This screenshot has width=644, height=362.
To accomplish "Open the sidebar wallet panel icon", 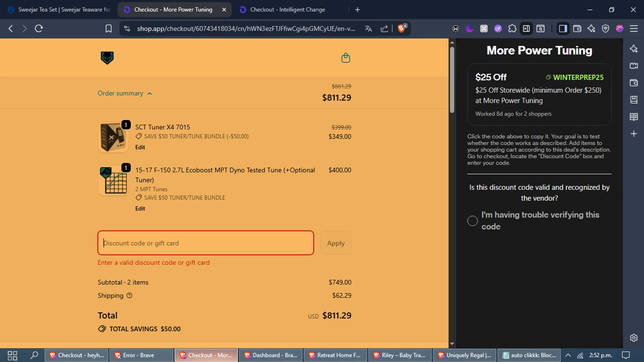I will coord(634,83).
